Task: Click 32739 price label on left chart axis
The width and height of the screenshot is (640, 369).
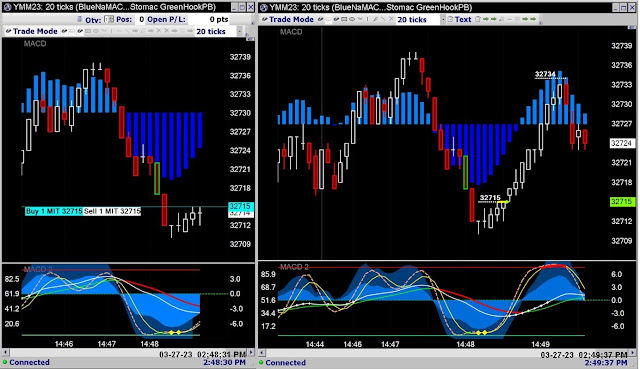Action: 240,57
